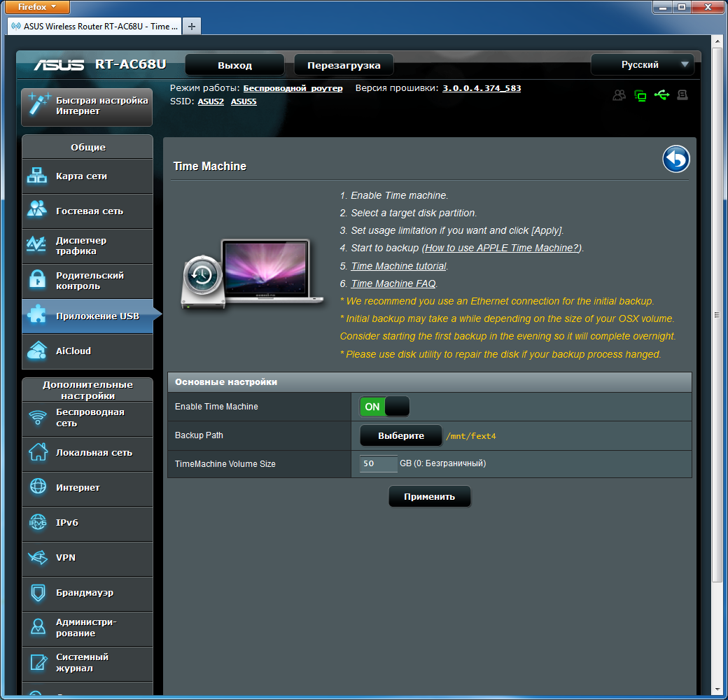Open the Time Machine FAQ link
Image resolution: width=728 pixels, height=700 pixels.
393,283
